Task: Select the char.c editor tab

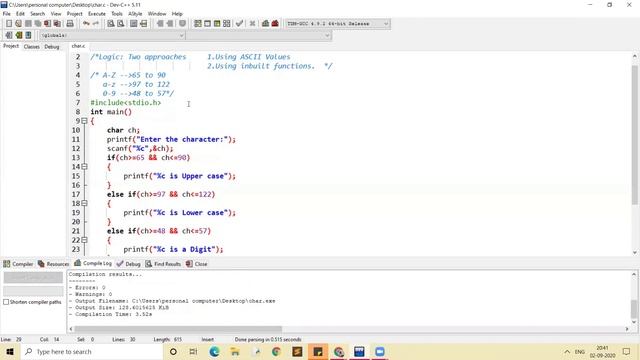Action: coord(78,46)
